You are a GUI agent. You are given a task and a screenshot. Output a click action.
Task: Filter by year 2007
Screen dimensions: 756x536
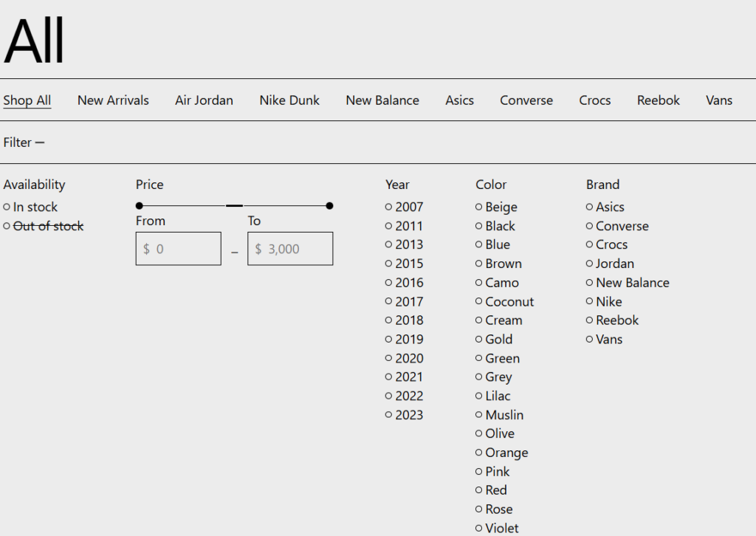tap(404, 207)
